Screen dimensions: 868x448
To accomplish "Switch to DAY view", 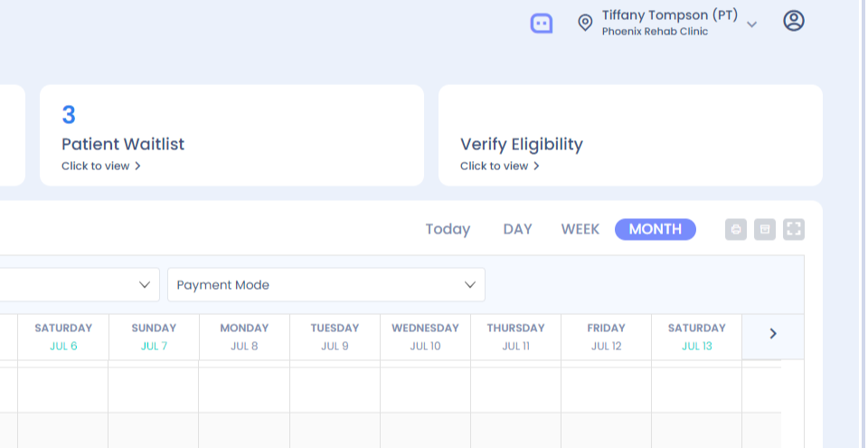I will coord(517,230).
